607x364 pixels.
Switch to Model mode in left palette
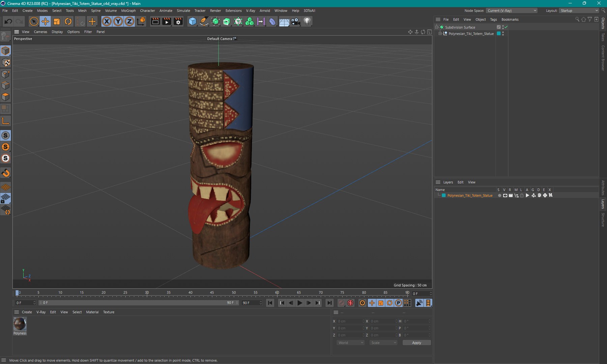pos(6,51)
